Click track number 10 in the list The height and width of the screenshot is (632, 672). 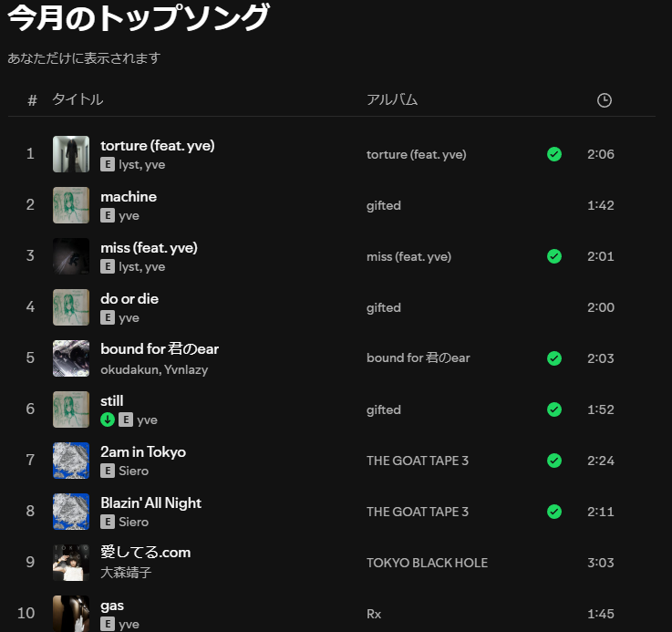26,613
